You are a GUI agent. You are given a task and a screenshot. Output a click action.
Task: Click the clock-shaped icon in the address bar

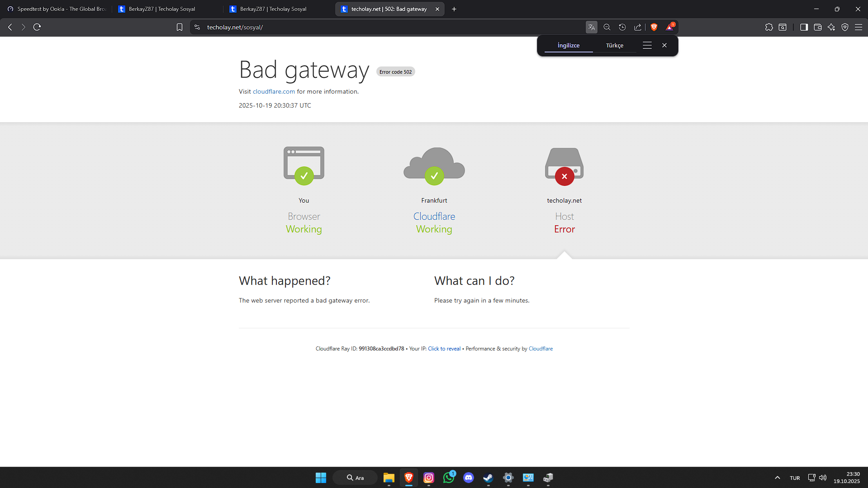pyautogui.click(x=622, y=27)
